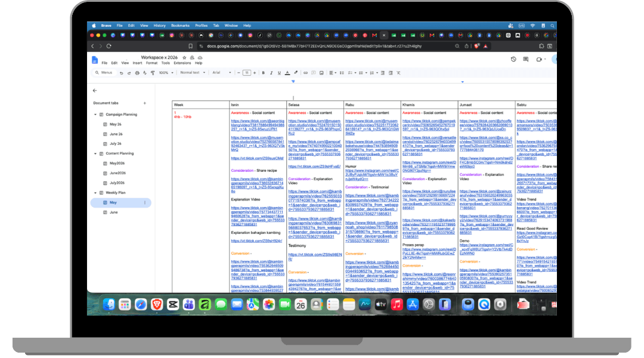Collapse the Content Planning tab group
644x358 pixels.
point(95,154)
